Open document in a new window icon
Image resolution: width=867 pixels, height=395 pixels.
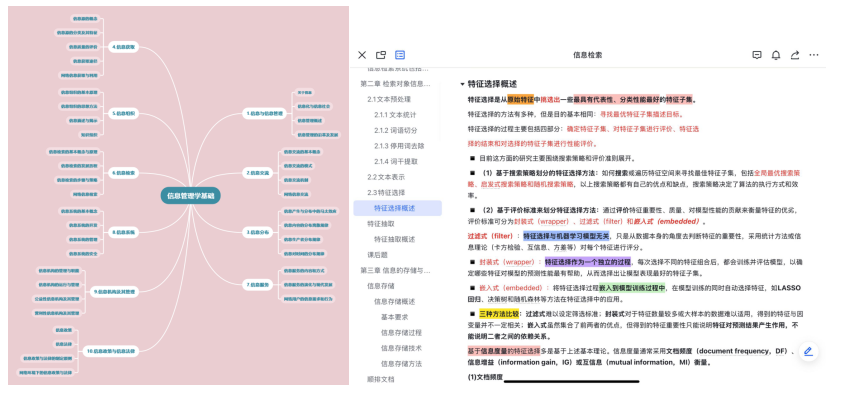(x=381, y=55)
